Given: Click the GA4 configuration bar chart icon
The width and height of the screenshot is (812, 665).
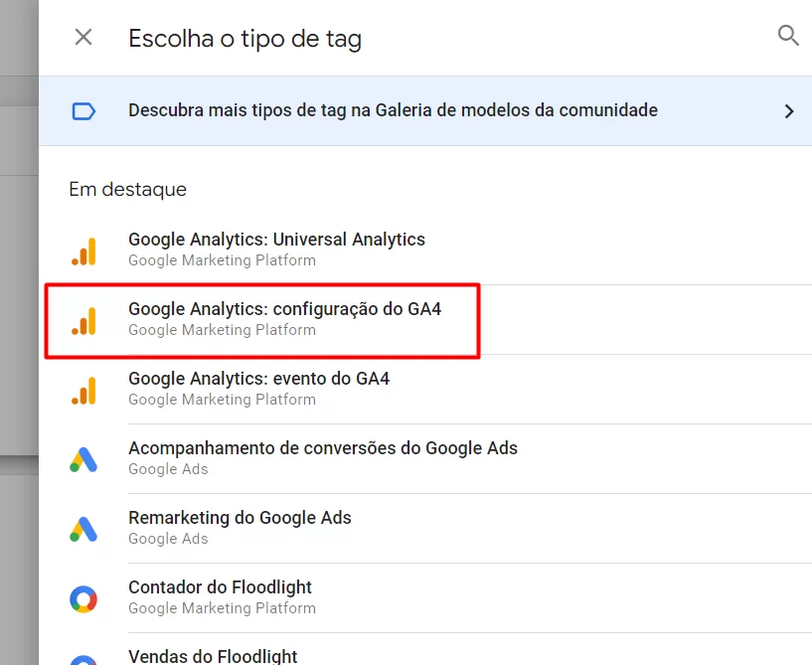Looking at the screenshot, I should click(83, 321).
